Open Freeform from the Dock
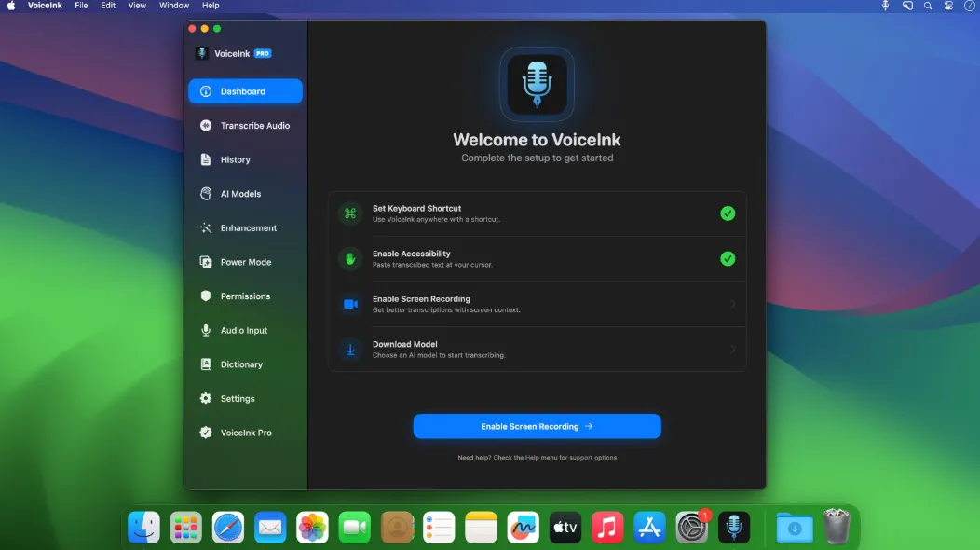This screenshot has width=980, height=550. click(524, 528)
